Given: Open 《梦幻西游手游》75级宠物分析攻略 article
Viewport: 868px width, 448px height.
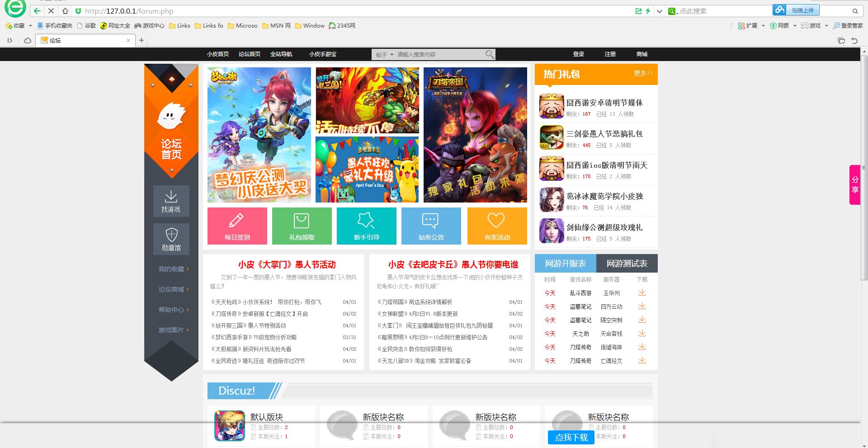Looking at the screenshot, I should (x=254, y=337).
